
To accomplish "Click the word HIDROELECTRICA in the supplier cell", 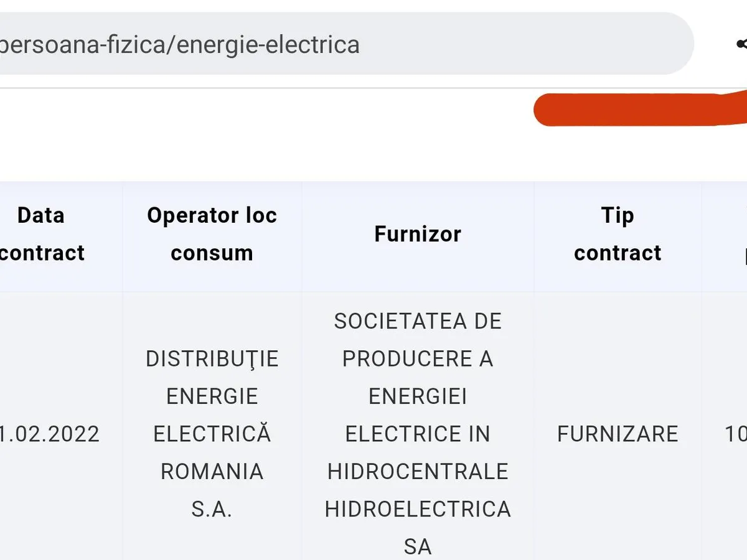I will 418,509.
